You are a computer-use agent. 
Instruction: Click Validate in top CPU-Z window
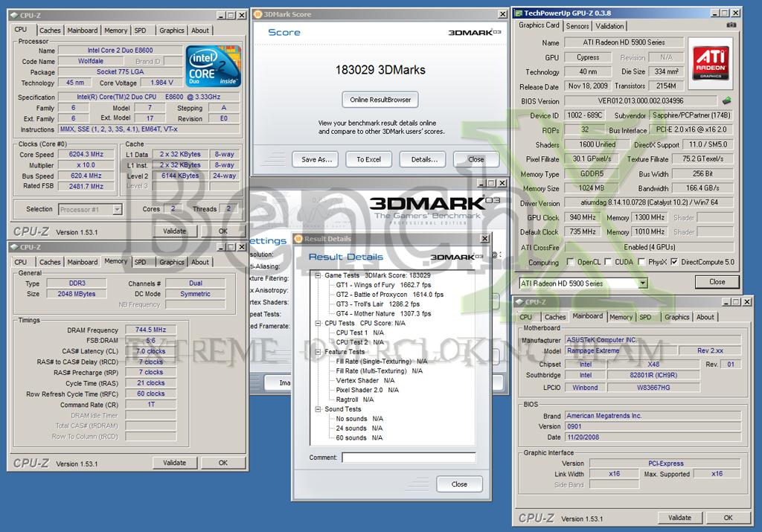tap(174, 231)
